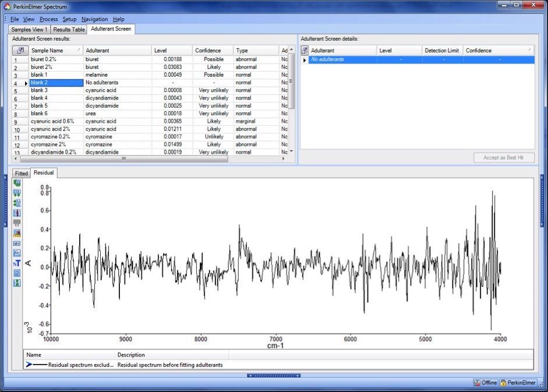Switch to the Results Table tab
Screen dimensions: 548x392
click(69, 30)
